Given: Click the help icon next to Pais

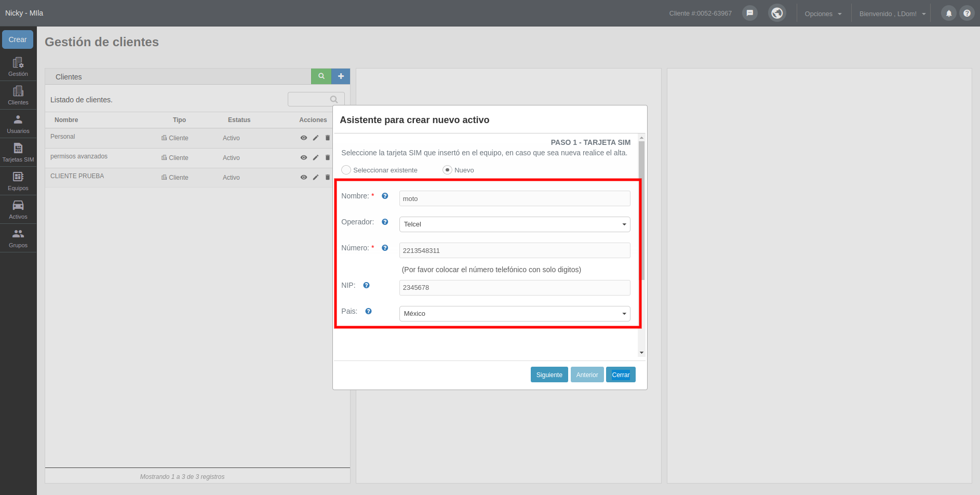Looking at the screenshot, I should click(368, 311).
